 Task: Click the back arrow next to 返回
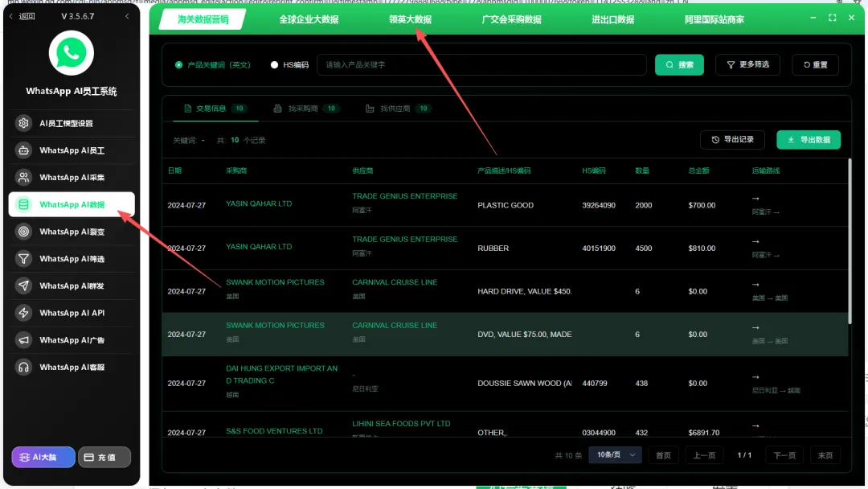[11, 16]
